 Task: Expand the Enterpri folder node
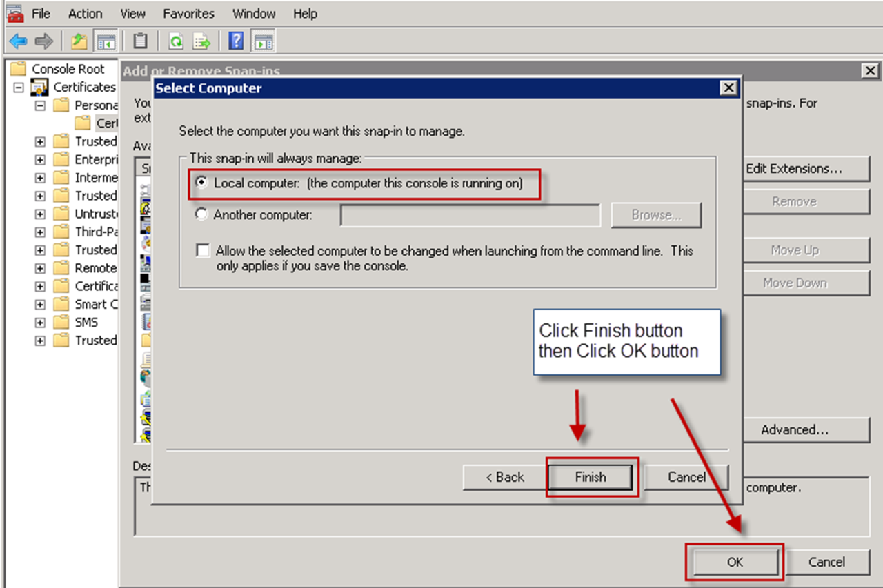point(40,160)
